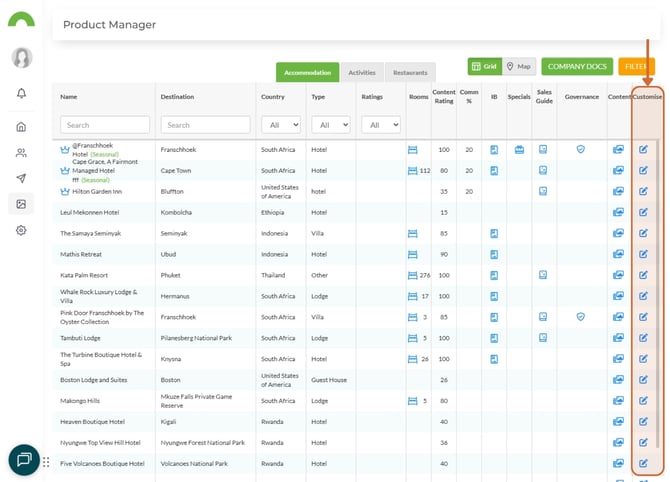
Task: Click the paper plane sidebar icon
Action: pos(21,179)
